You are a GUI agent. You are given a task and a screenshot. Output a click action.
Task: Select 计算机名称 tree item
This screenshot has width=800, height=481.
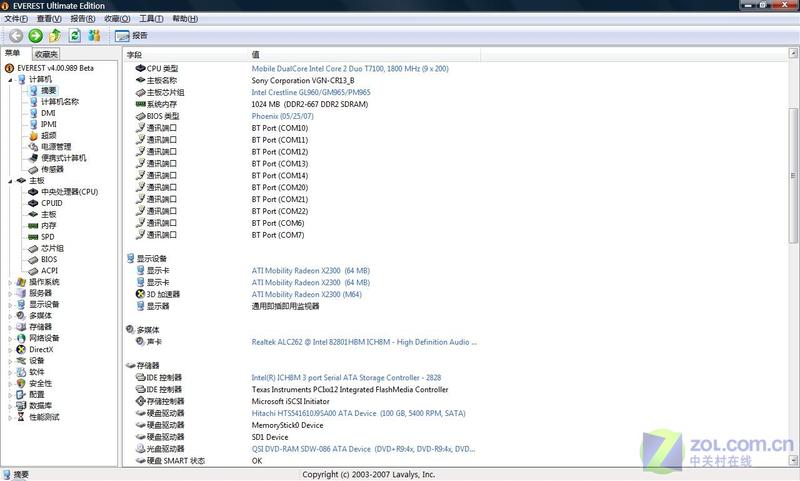pyautogui.click(x=60, y=102)
